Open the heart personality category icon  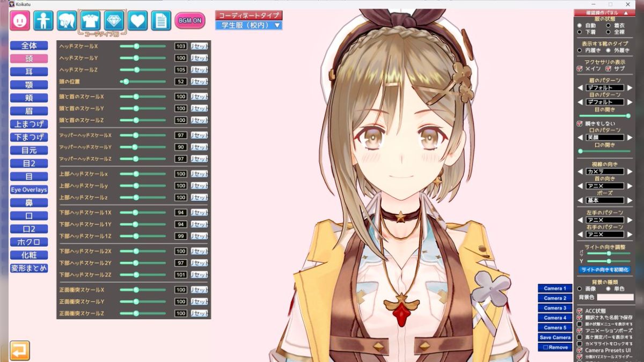[x=138, y=21]
